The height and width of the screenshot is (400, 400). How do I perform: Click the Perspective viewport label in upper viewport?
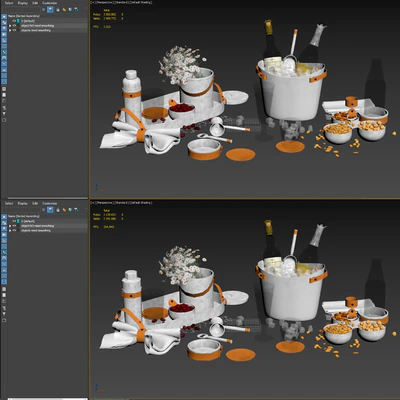pyautogui.click(x=105, y=2)
